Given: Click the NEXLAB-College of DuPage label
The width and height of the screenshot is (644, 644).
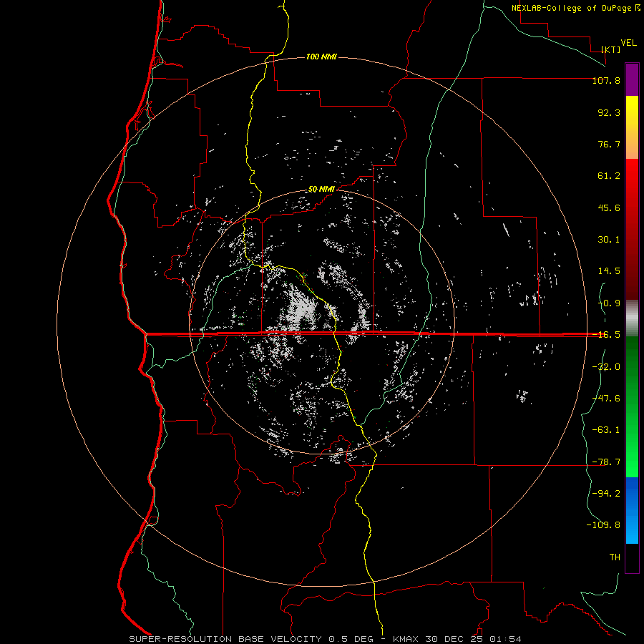Looking at the screenshot, I should click(x=571, y=8).
